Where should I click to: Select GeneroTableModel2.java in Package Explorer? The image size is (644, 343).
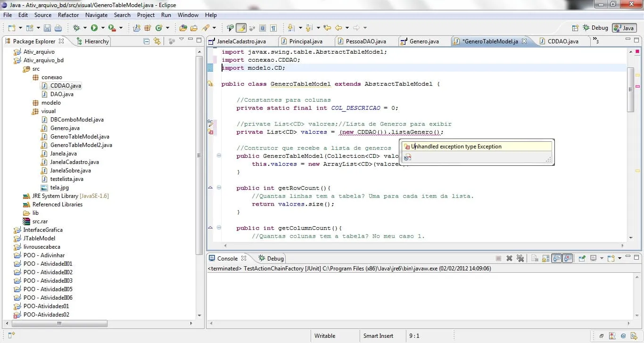coord(81,145)
